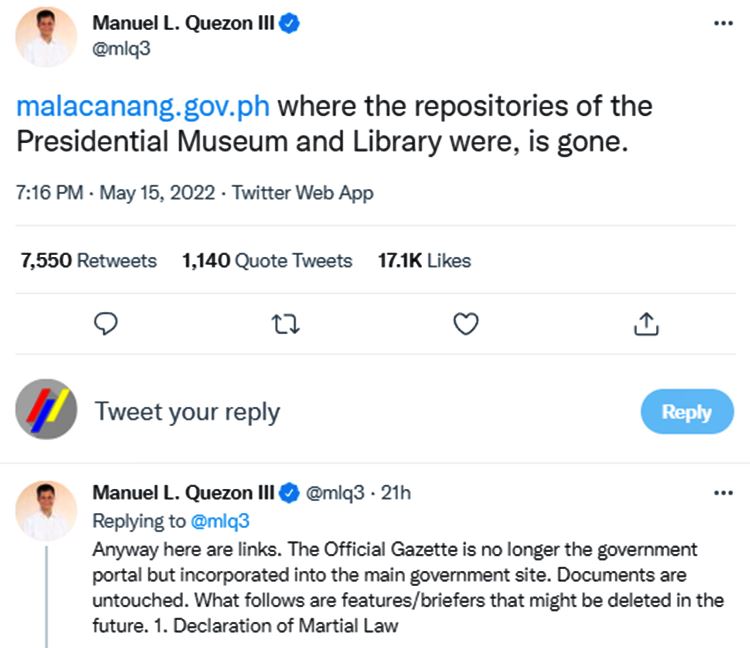Open the reply tweet's three-dot menu

click(723, 492)
